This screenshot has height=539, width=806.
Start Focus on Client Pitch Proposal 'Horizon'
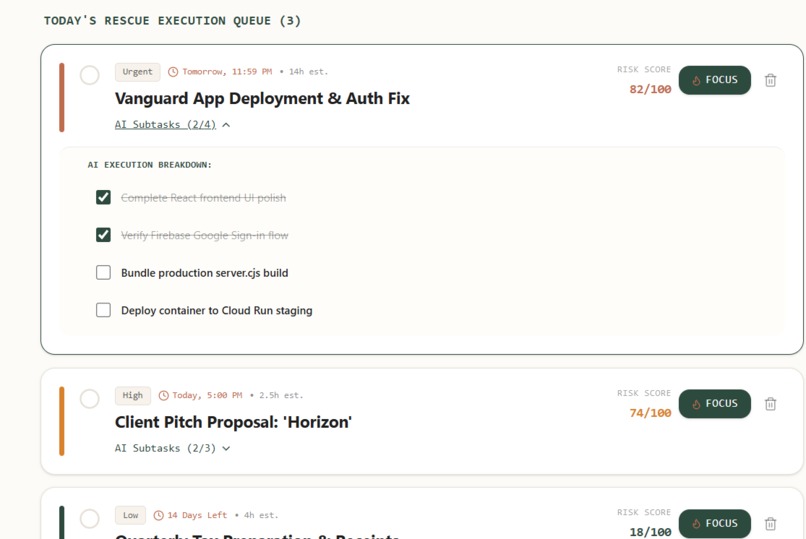(715, 404)
